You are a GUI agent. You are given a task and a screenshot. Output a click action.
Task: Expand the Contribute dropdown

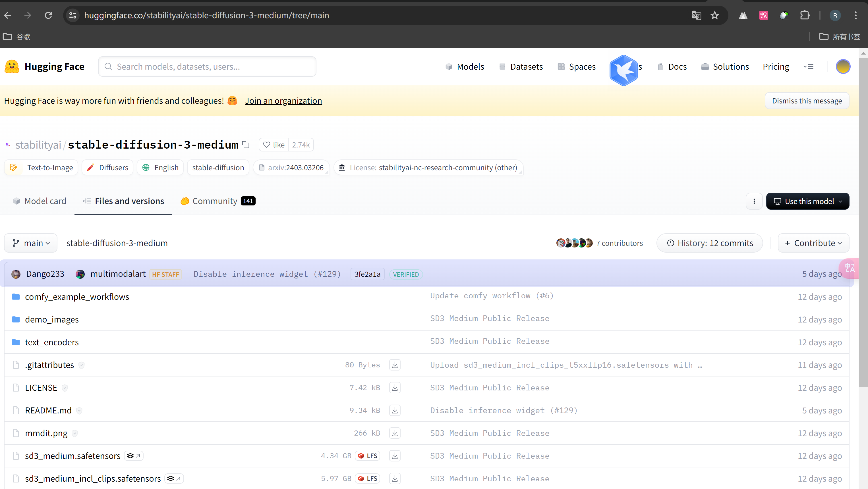pyautogui.click(x=813, y=243)
